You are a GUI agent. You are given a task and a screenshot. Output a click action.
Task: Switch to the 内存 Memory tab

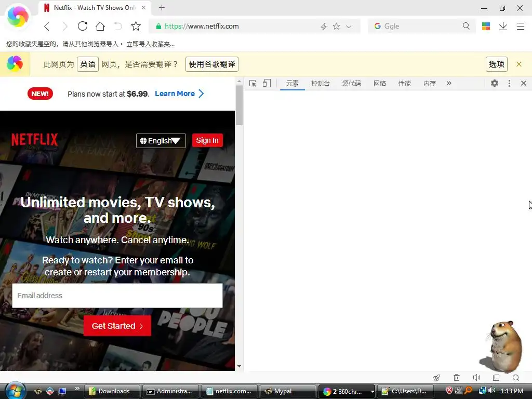(430, 84)
